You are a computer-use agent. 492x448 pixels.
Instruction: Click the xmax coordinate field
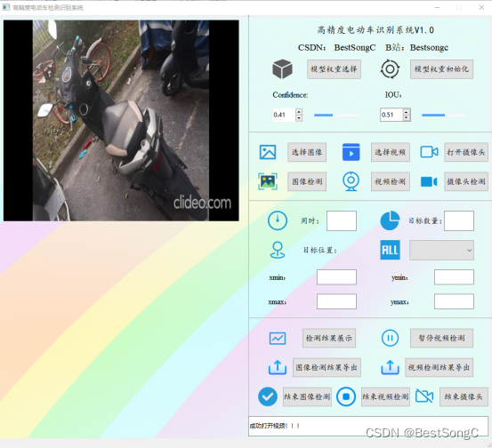(x=336, y=301)
